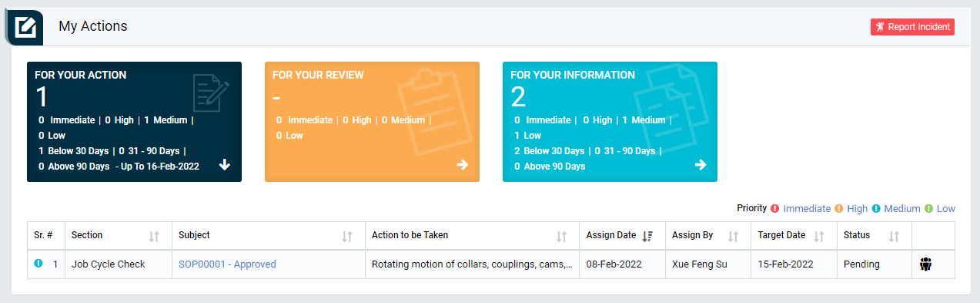The image size is (980, 303).
Task: Click red Immediate priority legend dot
Action: pos(775,209)
